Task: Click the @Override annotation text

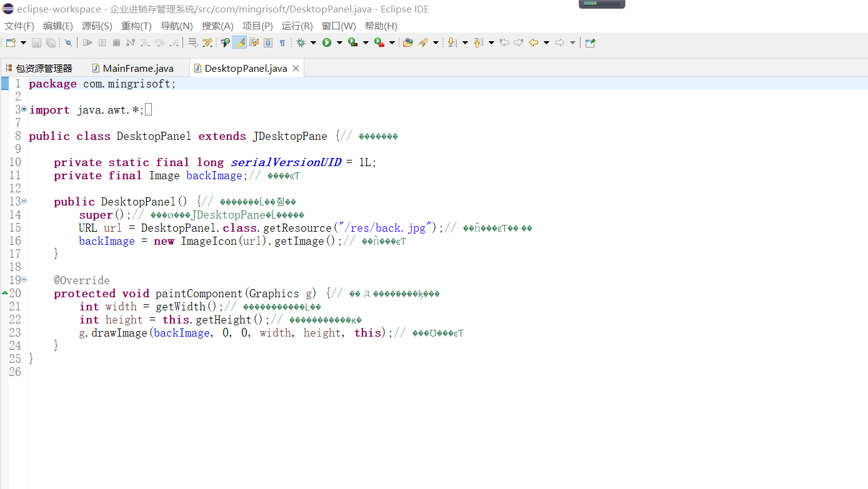Action: point(82,280)
